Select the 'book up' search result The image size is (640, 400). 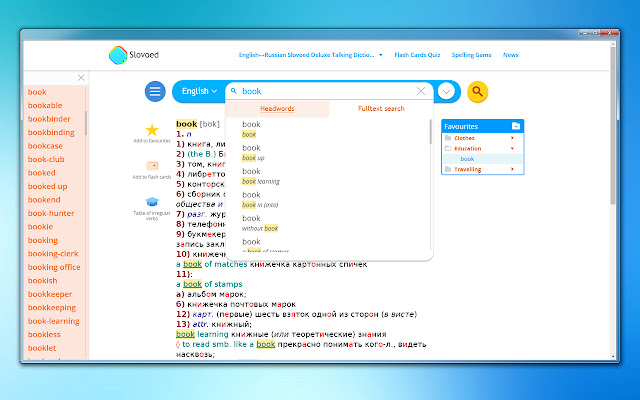pos(327,153)
